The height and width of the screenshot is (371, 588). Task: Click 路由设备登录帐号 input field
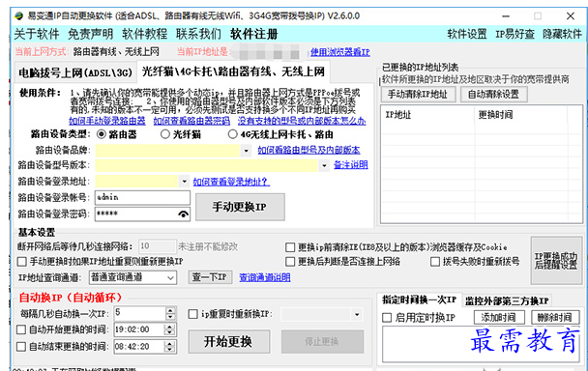click(142, 197)
